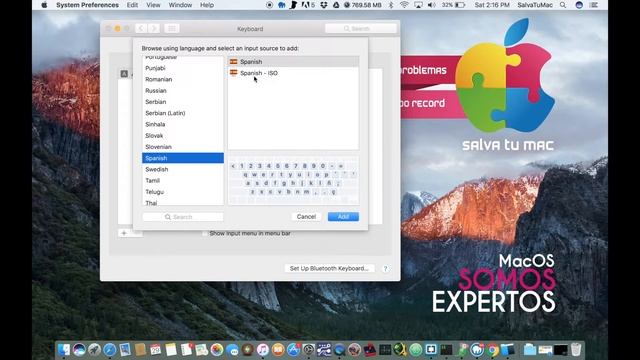This screenshot has width=640, height=360.
Task: Click the Cancel button
Action: [306, 217]
